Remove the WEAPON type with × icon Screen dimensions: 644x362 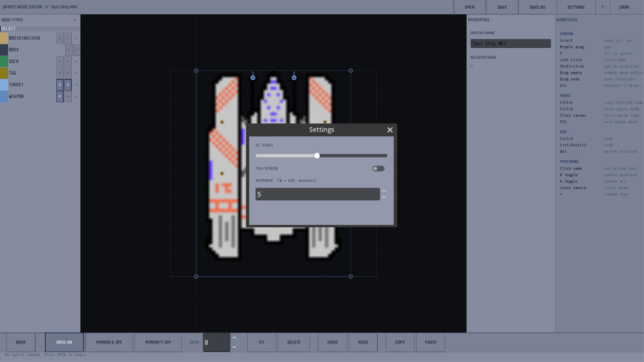pos(76,97)
